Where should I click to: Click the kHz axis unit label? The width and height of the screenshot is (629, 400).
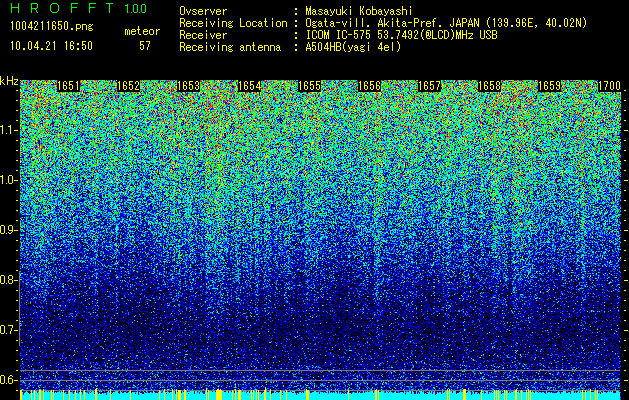pos(9,81)
